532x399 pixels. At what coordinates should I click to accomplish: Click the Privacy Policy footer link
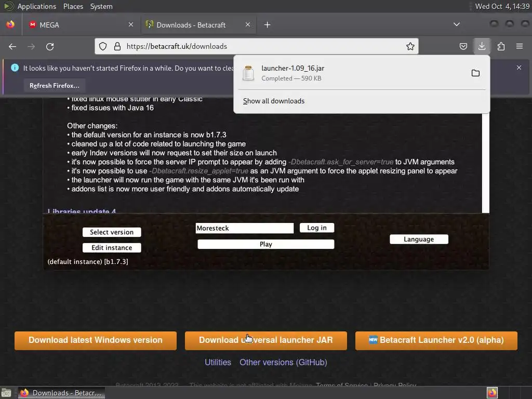click(x=395, y=385)
